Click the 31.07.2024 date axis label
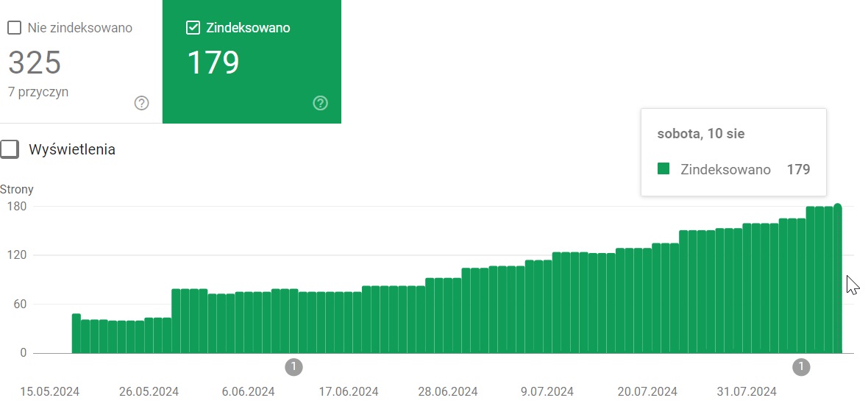 (747, 391)
